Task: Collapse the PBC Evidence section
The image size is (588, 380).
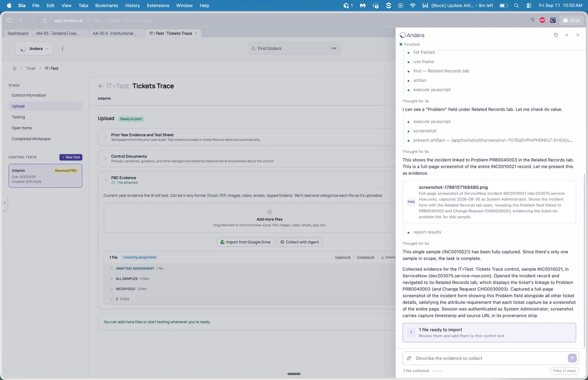Action: click(106, 180)
